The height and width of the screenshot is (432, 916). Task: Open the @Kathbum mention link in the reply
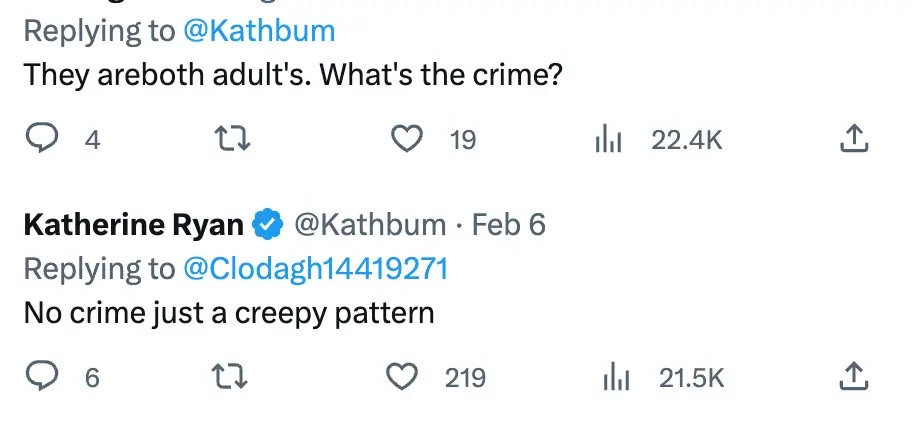tap(259, 31)
